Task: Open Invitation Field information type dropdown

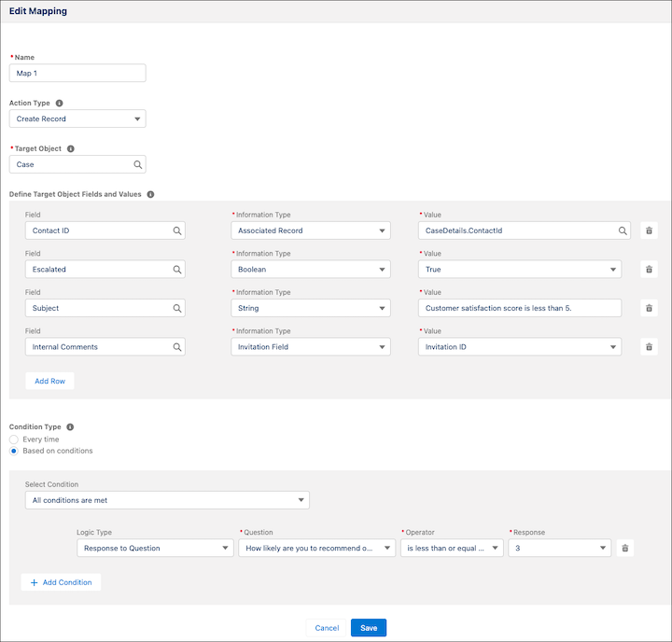Action: [x=311, y=347]
